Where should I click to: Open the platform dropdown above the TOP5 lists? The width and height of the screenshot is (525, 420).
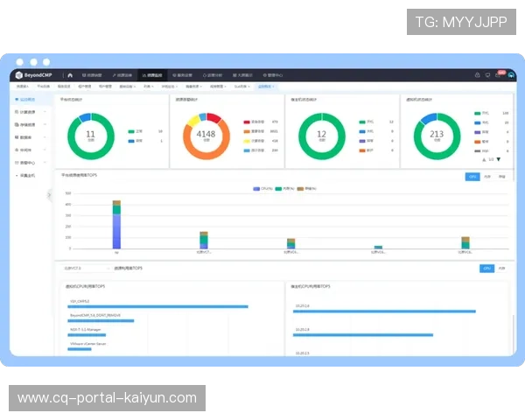tap(83, 269)
